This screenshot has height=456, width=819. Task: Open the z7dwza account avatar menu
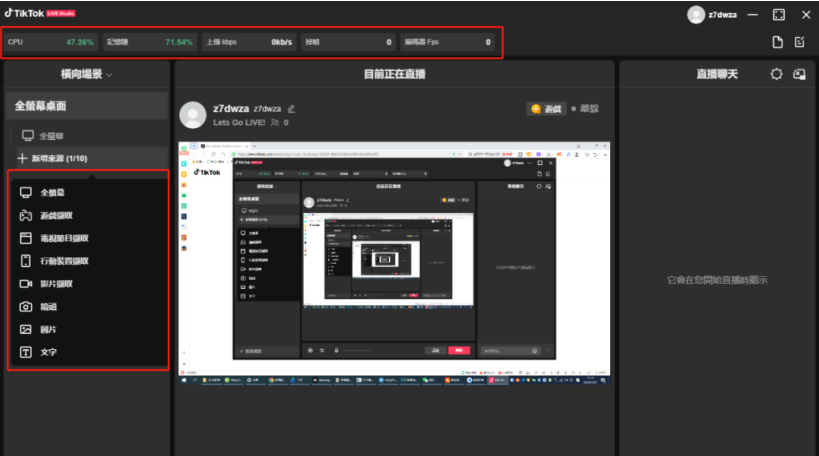[696, 15]
